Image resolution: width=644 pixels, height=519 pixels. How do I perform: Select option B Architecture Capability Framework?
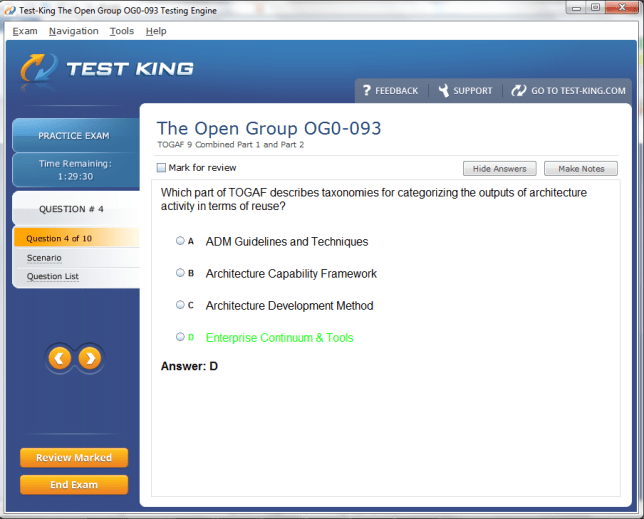[180, 273]
